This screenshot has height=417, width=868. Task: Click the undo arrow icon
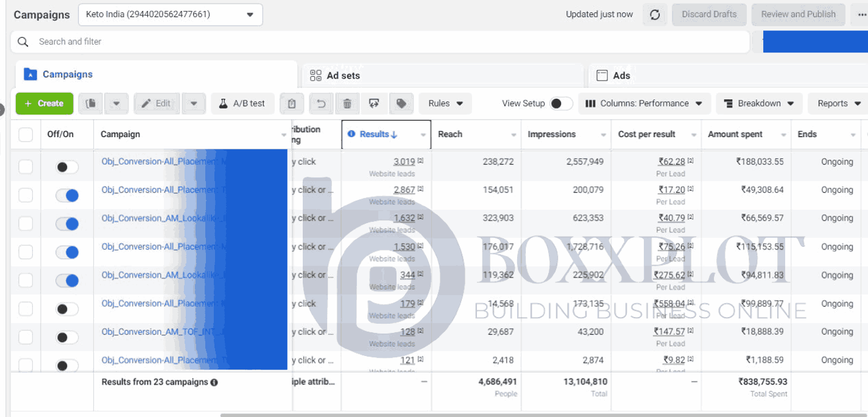pyautogui.click(x=321, y=104)
